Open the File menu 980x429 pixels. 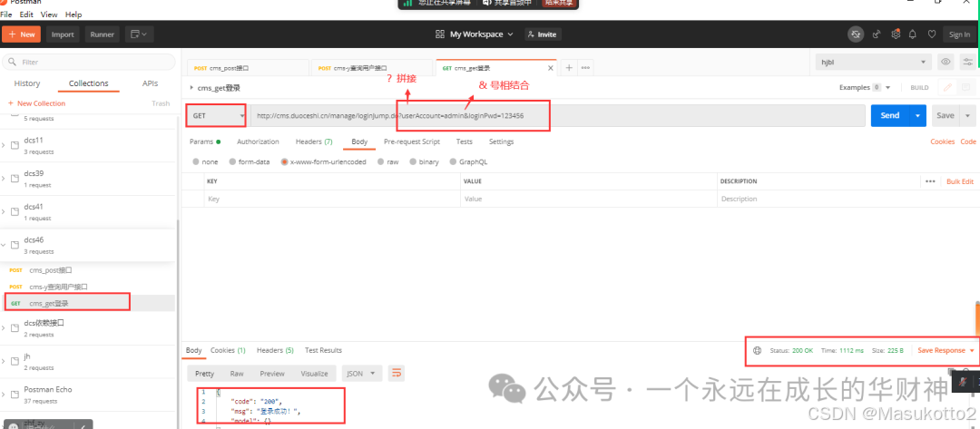pyautogui.click(x=6, y=15)
